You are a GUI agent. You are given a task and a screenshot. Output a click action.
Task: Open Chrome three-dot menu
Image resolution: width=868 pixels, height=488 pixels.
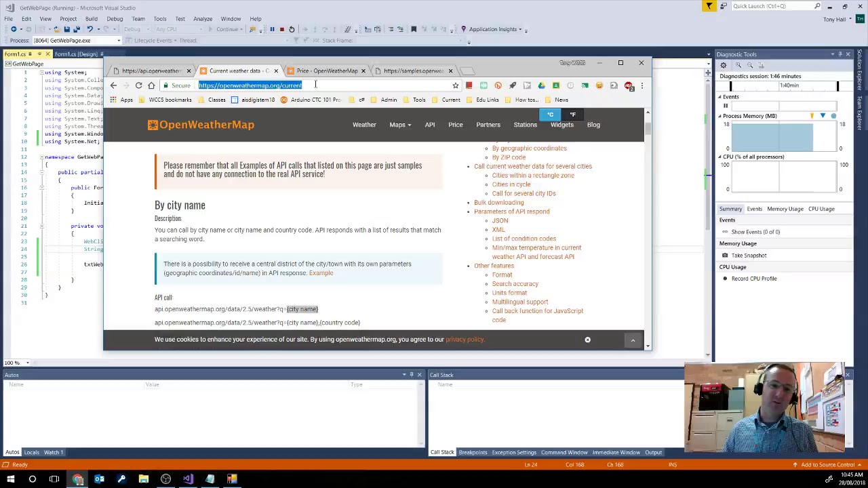tap(642, 85)
